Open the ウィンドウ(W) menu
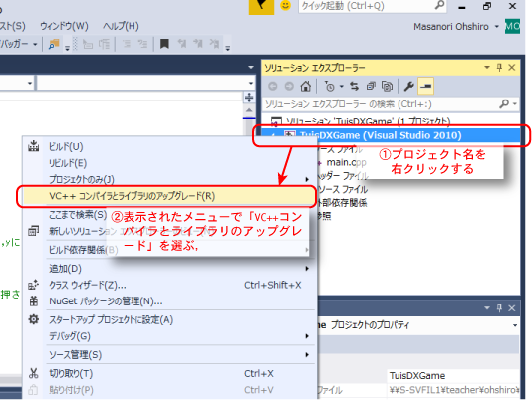This screenshot has width=532, height=400. click(x=64, y=26)
